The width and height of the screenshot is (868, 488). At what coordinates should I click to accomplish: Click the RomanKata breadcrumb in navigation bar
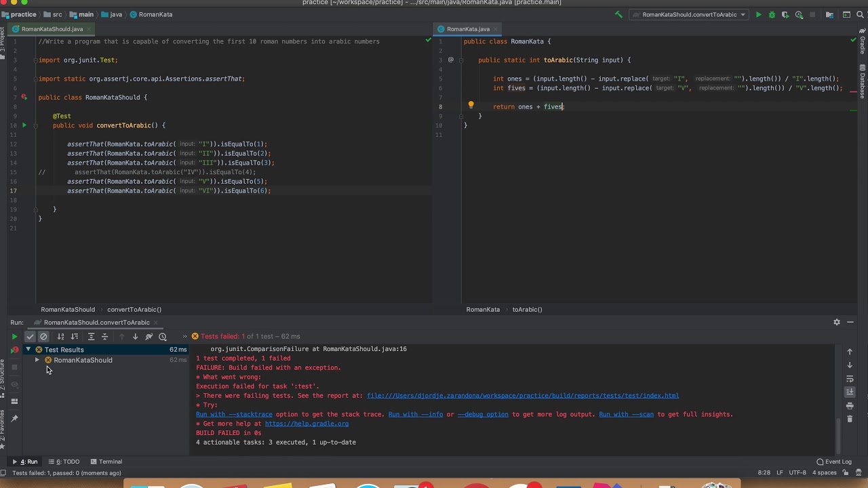click(x=151, y=14)
